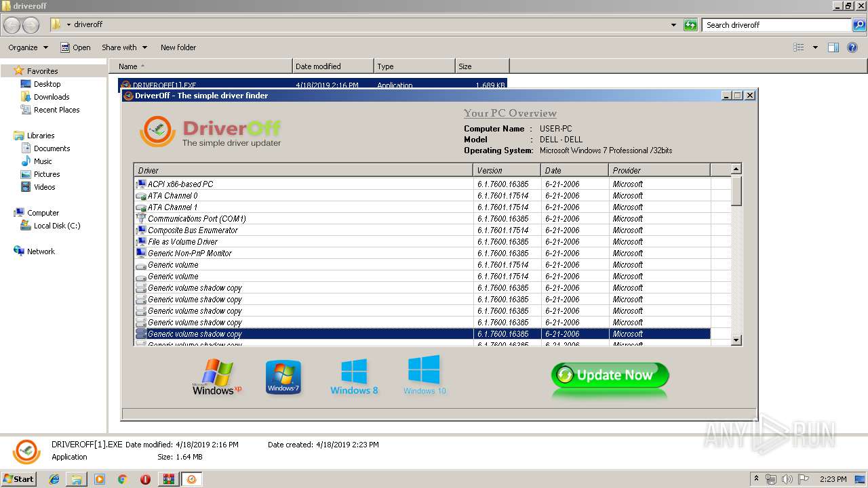Open Recent Places in navigation pane
Screen dimensions: 868x488
56,110
